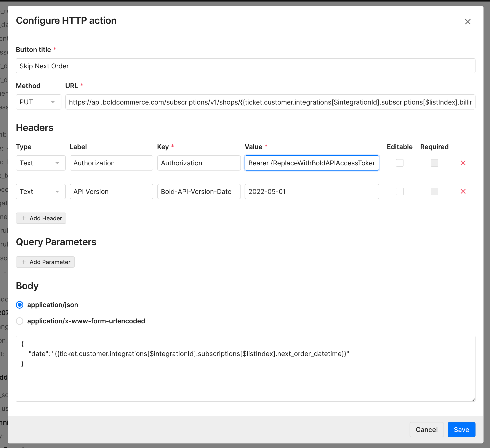Toggle Required checkbox for API Version header
Screen dimensions: 490x448
[x=434, y=191]
